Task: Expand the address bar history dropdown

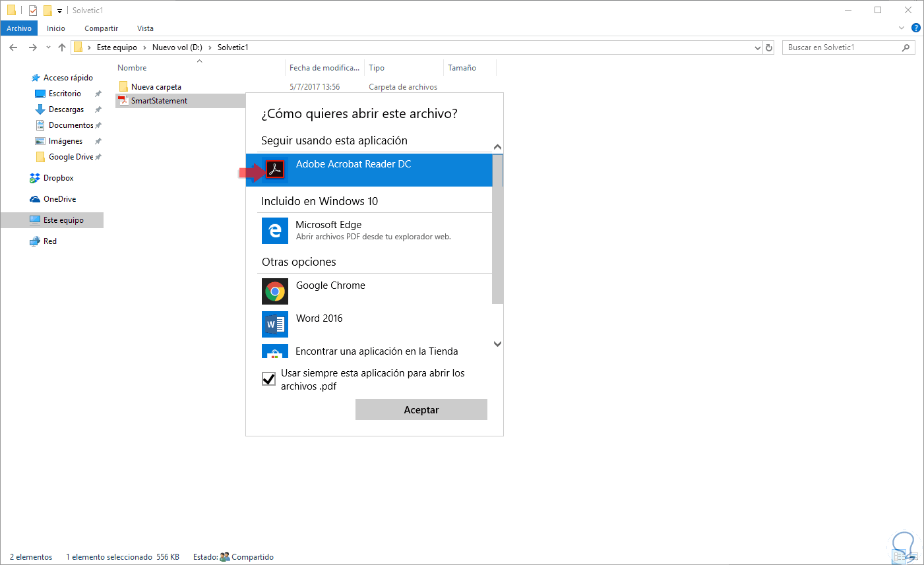Action: click(x=757, y=47)
